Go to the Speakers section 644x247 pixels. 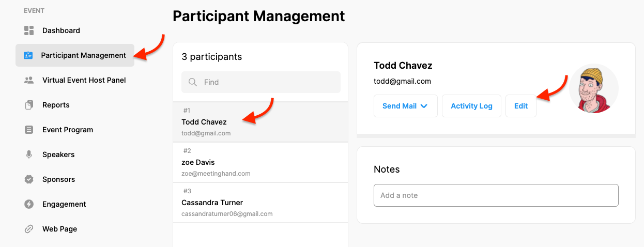(58, 155)
